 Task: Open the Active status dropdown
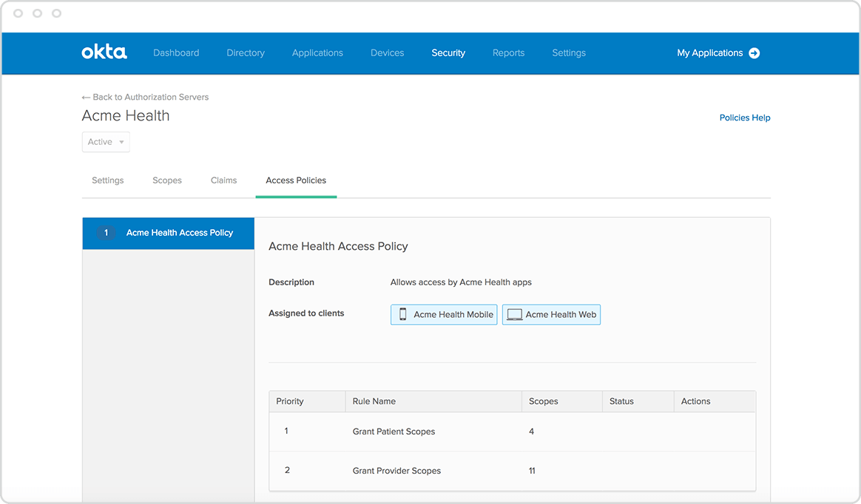pyautogui.click(x=106, y=142)
